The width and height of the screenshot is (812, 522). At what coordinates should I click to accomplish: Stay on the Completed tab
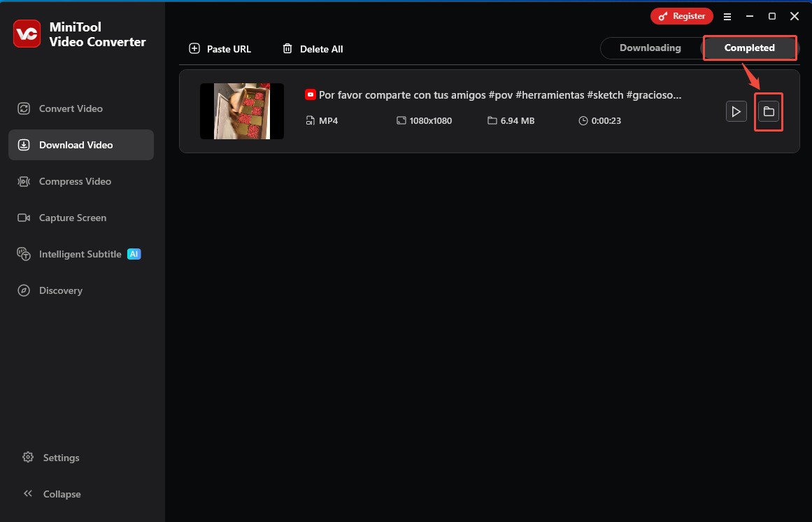(750, 48)
